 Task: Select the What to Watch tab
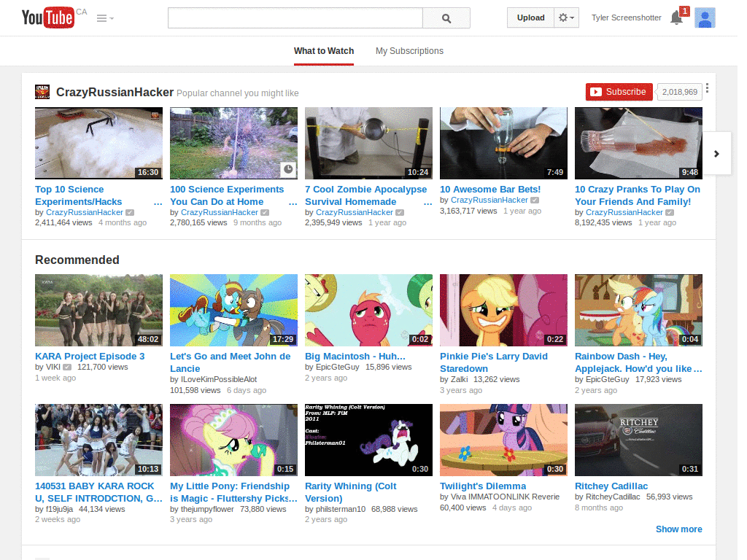[323, 51]
